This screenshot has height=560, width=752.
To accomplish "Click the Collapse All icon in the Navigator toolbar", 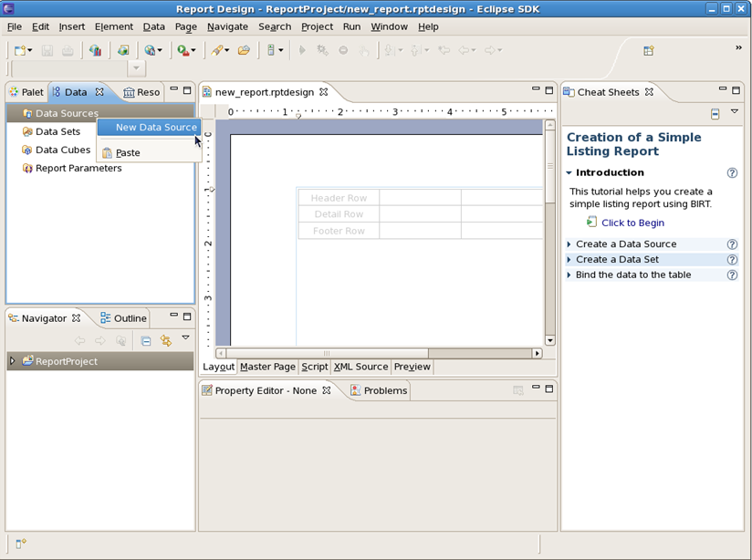I will click(145, 340).
